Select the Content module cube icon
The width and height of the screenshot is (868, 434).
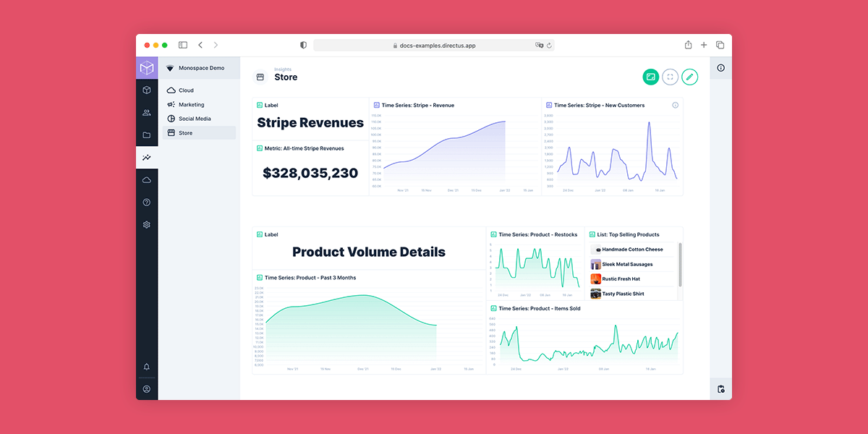[x=147, y=90]
